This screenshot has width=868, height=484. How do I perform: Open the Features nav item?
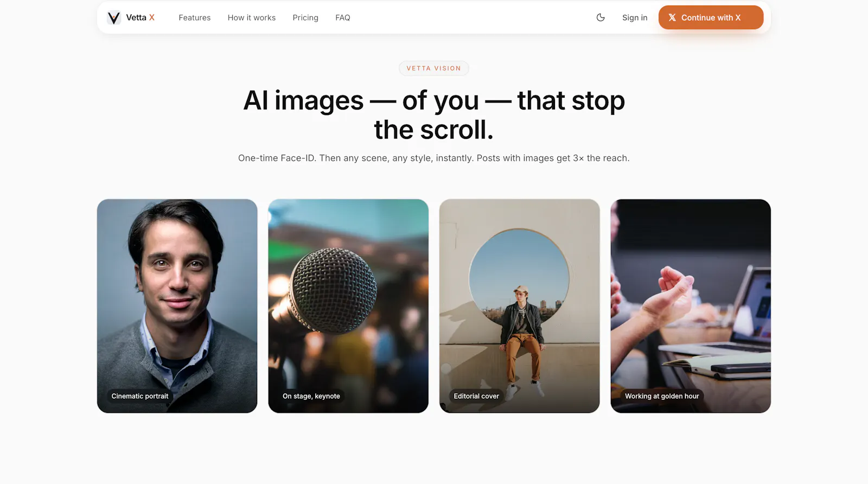[195, 17]
